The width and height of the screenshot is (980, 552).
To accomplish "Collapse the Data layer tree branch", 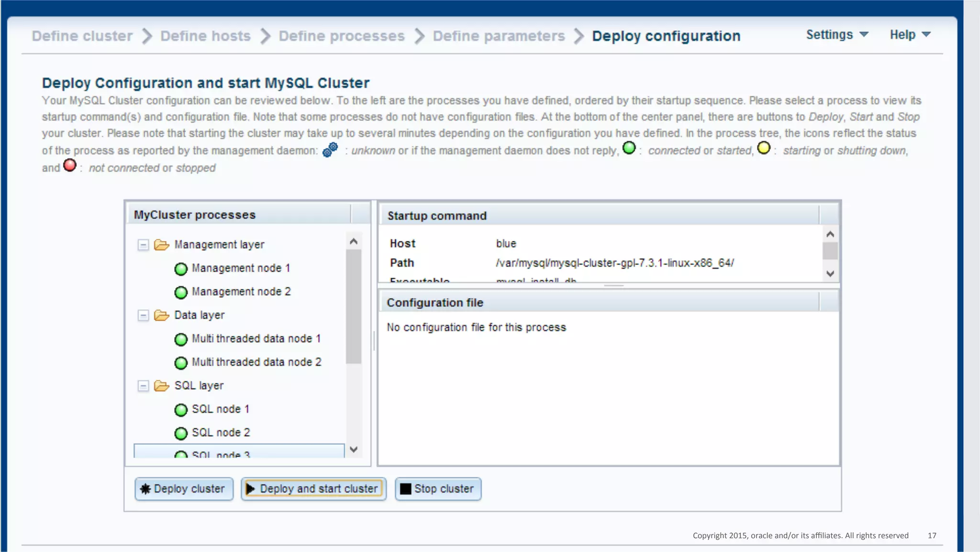I will (143, 315).
